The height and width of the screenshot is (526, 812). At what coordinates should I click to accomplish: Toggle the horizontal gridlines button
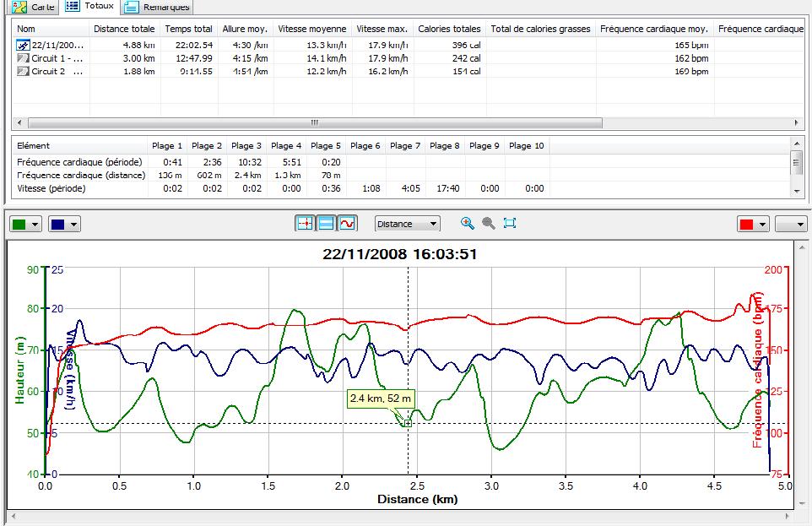click(x=327, y=224)
